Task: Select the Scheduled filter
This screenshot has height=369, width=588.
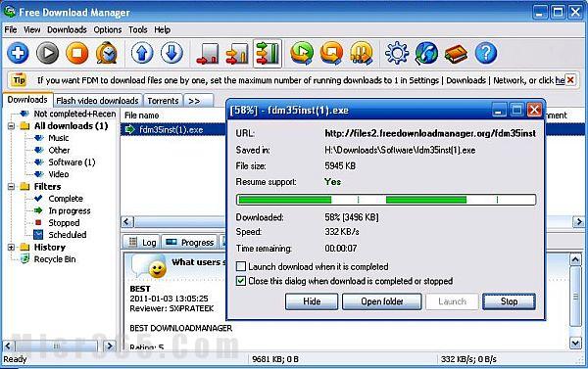Action: pyautogui.click(x=67, y=235)
